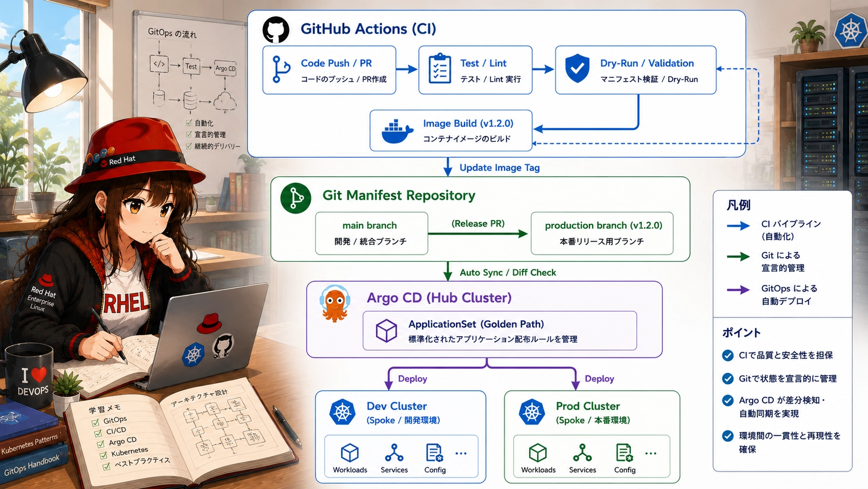Click the Kubernetes wheel icon of Dev Cluster

tap(343, 412)
